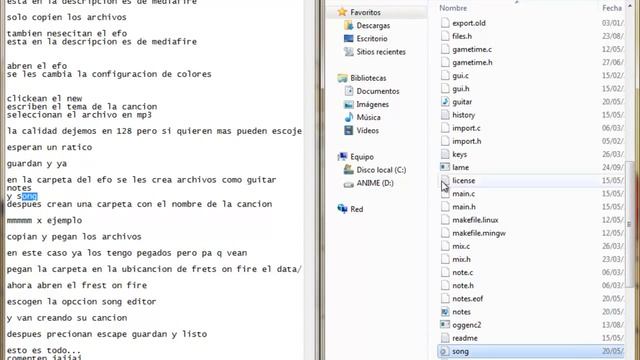640x360 pixels.
Task: Select Favoritos in navigation pane
Action: [x=365, y=12]
